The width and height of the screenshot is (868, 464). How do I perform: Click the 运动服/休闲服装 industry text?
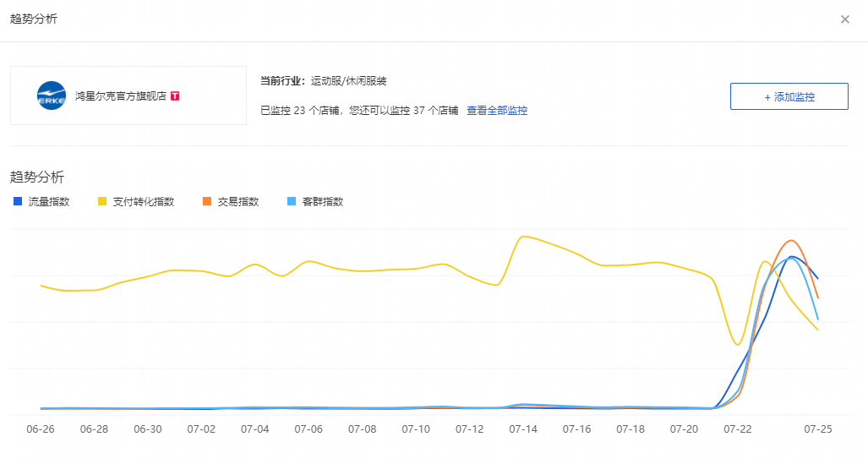[348, 81]
